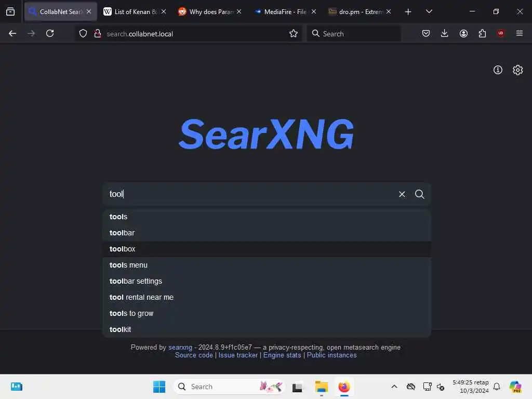Choose 'tool rental near me' suggestion
532x399 pixels.
tap(267, 297)
